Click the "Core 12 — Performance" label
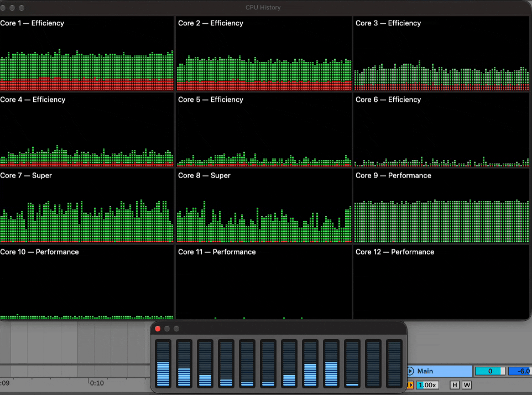The height and width of the screenshot is (395, 532). pos(395,252)
